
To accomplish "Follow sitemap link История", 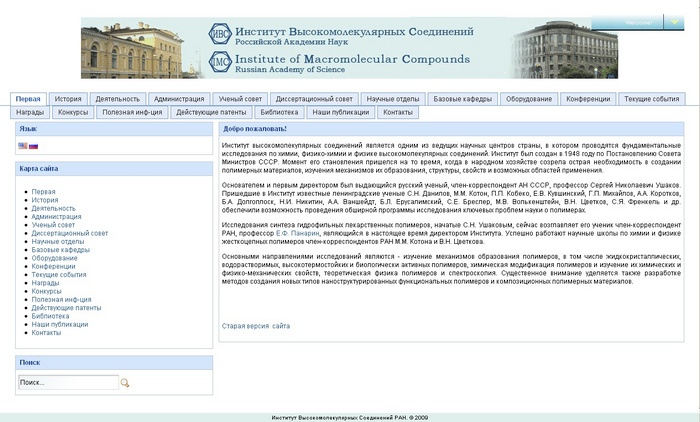I will click(x=45, y=200).
